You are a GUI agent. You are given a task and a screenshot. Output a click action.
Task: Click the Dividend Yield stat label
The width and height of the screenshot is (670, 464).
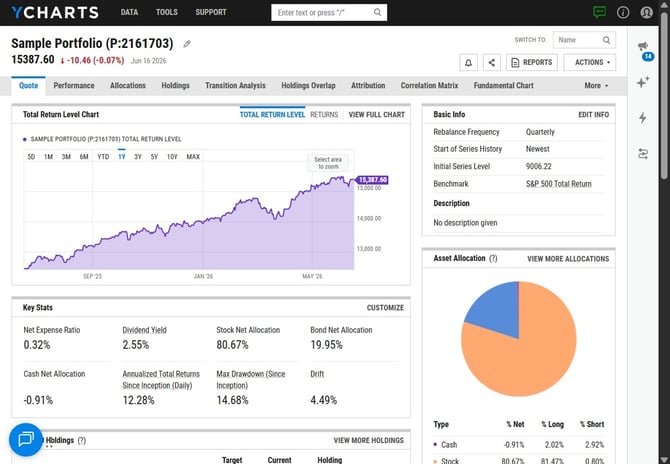[x=144, y=330]
